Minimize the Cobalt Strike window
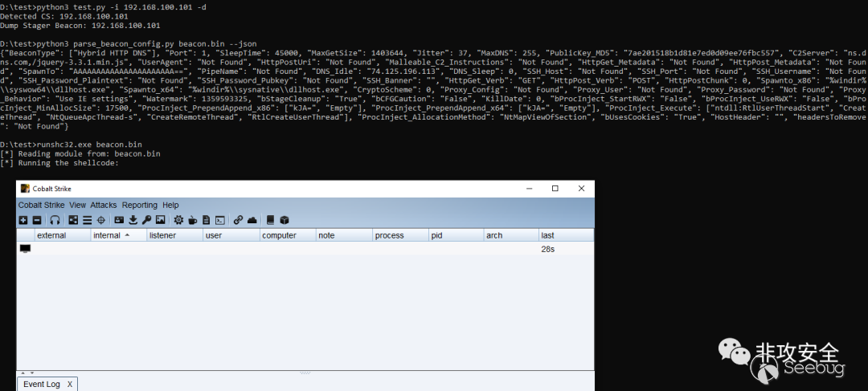 (x=529, y=189)
